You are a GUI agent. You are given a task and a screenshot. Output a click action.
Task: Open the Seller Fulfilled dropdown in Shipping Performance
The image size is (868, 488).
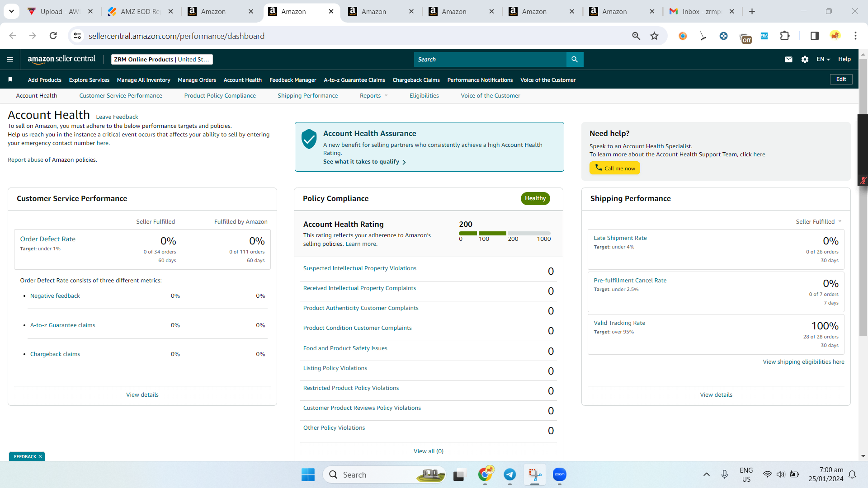point(819,221)
